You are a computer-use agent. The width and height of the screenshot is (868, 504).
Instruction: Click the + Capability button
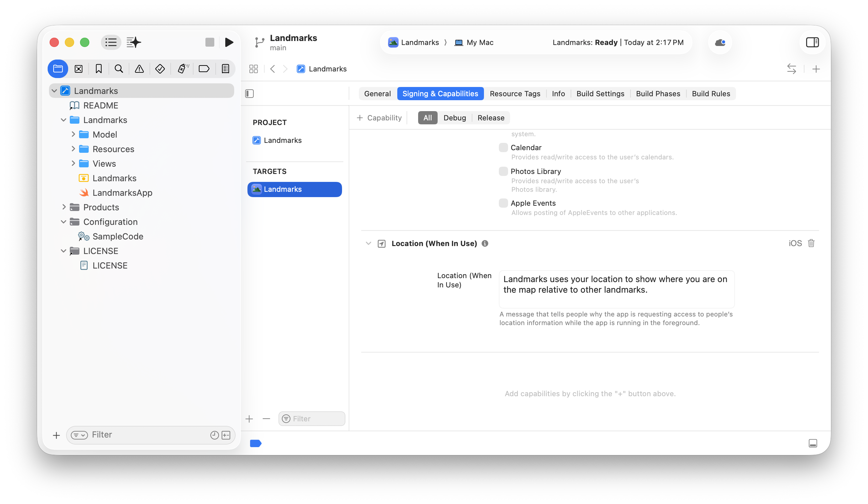379,118
